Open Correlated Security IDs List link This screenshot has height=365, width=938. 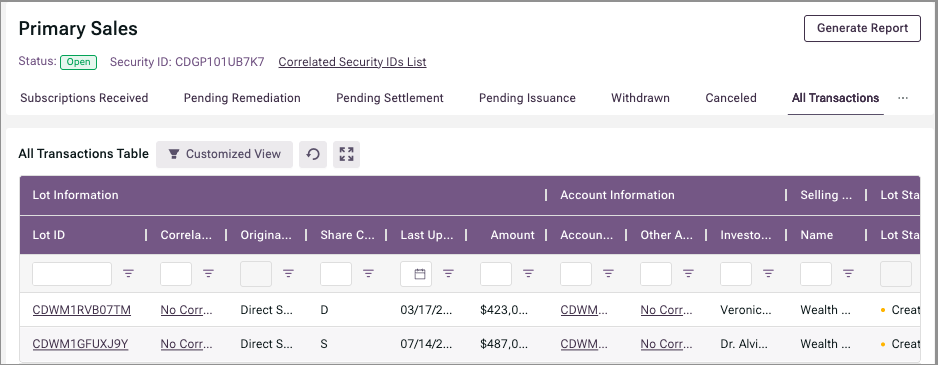click(x=352, y=62)
